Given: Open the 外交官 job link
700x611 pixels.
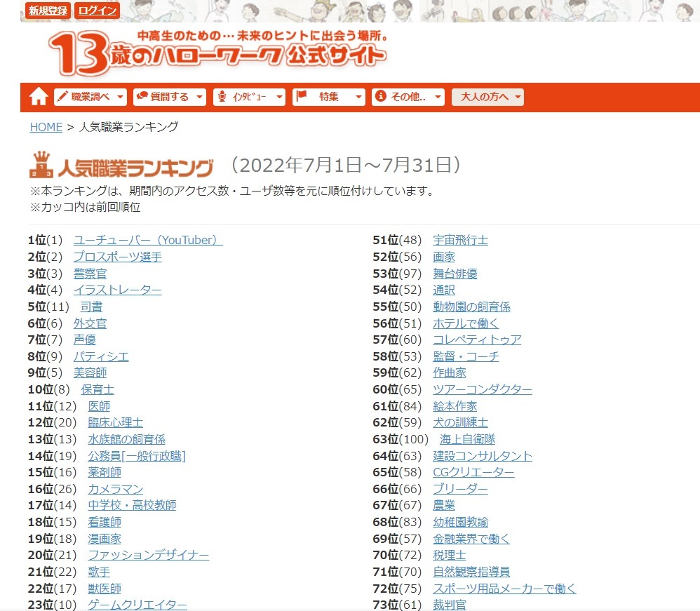Looking at the screenshot, I should pyautogui.click(x=90, y=323).
